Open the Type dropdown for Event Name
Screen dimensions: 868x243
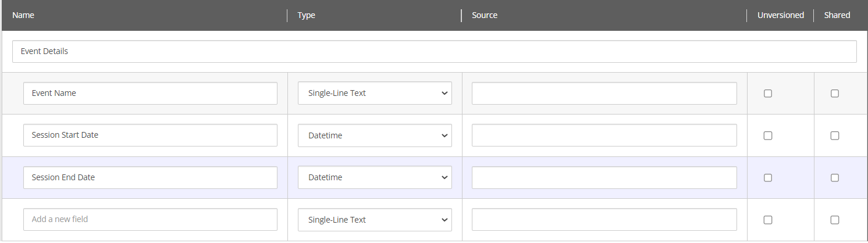click(x=375, y=93)
